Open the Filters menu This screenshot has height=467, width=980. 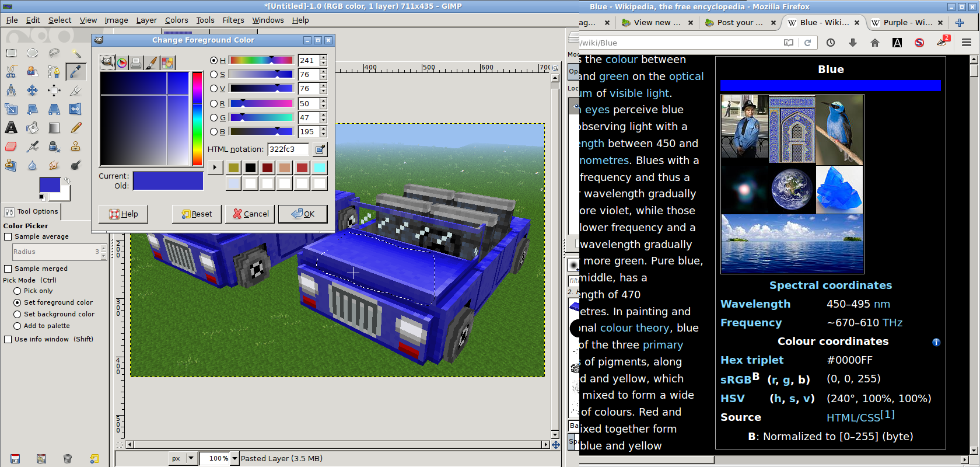pyautogui.click(x=233, y=20)
